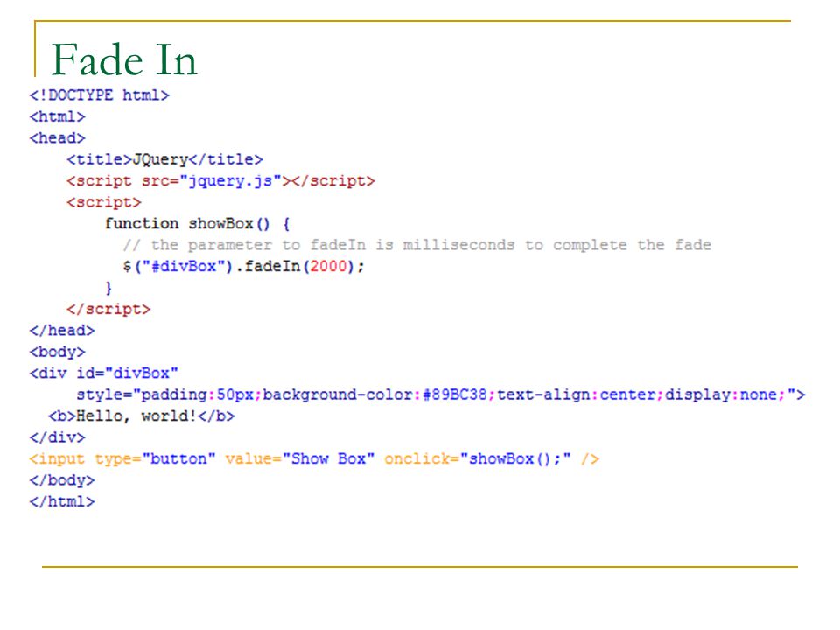Click the '<div id="divBox"' line
The height and width of the screenshot is (630, 840).
pyautogui.click(x=104, y=374)
